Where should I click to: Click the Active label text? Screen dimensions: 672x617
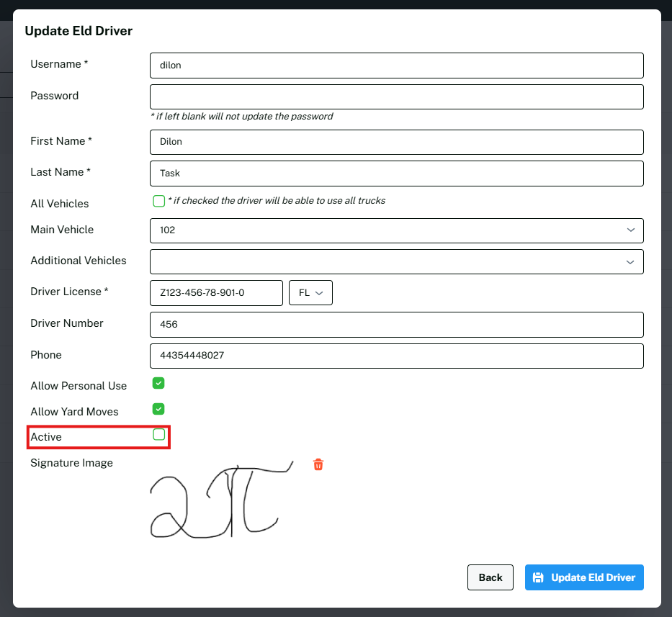tap(46, 437)
